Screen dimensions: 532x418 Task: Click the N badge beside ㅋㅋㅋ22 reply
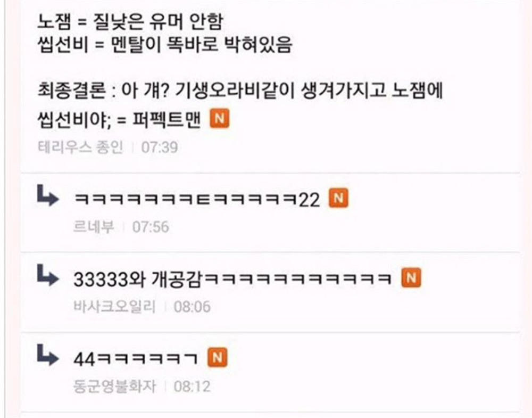click(x=338, y=198)
